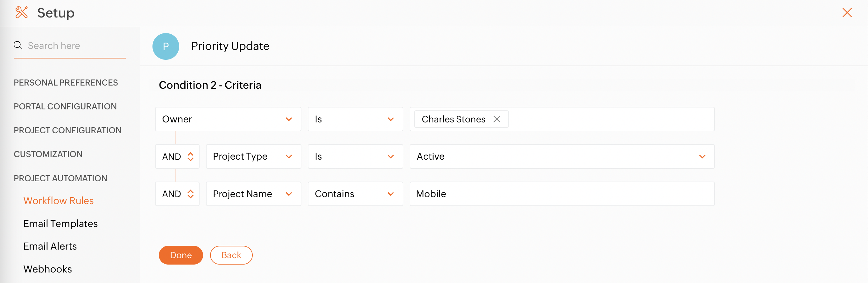
Task: Click the Mobile value text field
Action: [x=562, y=194]
